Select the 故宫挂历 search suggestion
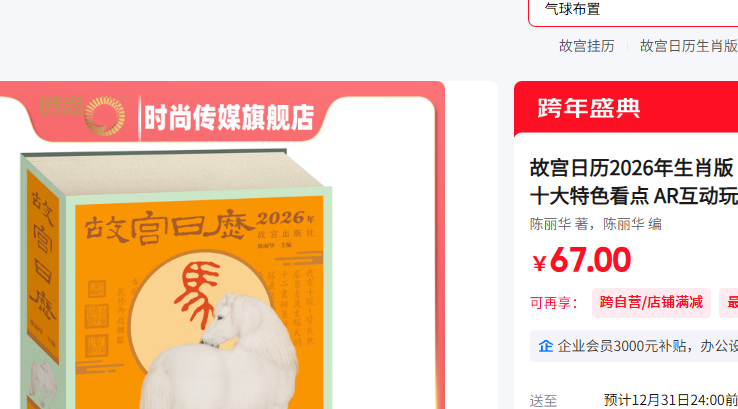This screenshot has width=738, height=409. coord(586,46)
